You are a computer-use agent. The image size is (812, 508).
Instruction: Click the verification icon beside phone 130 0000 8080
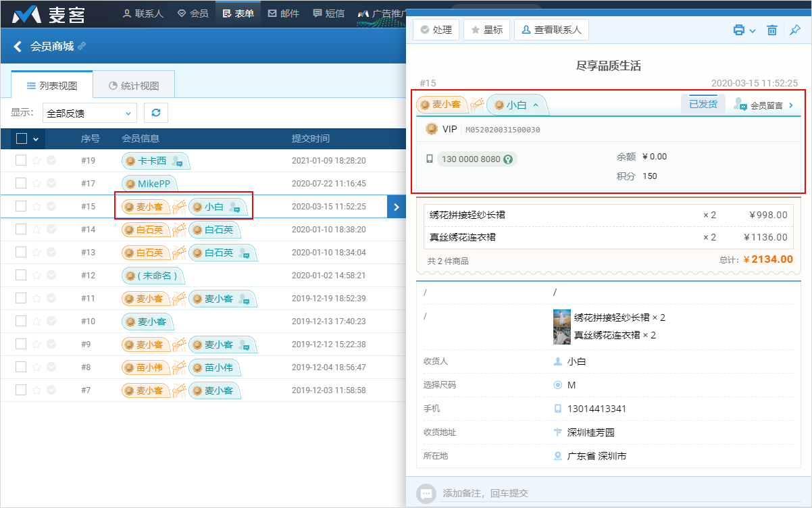pyautogui.click(x=508, y=159)
